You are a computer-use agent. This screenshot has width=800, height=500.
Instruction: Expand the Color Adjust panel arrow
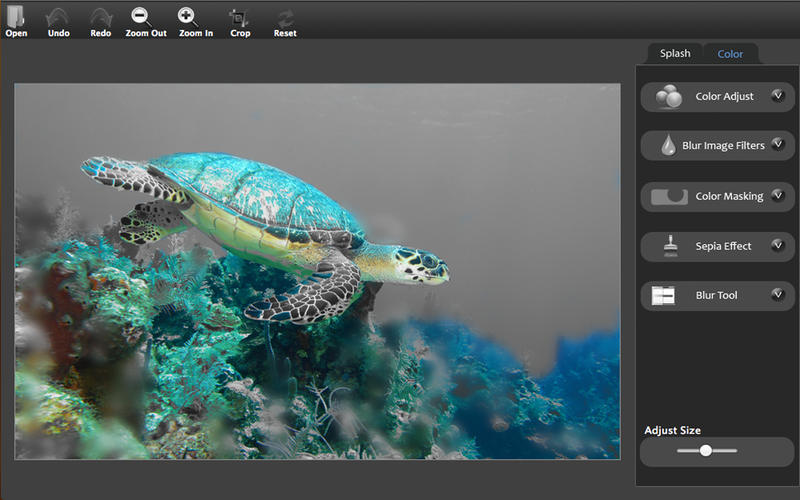pyautogui.click(x=777, y=96)
